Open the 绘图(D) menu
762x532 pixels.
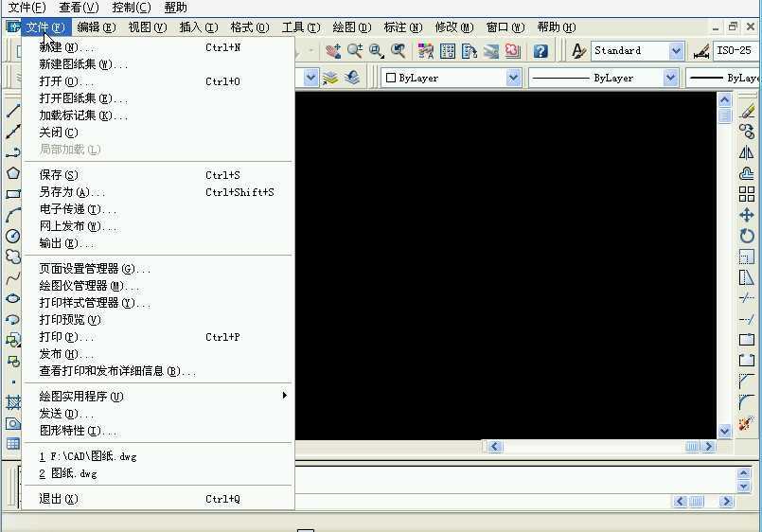[x=352, y=27]
